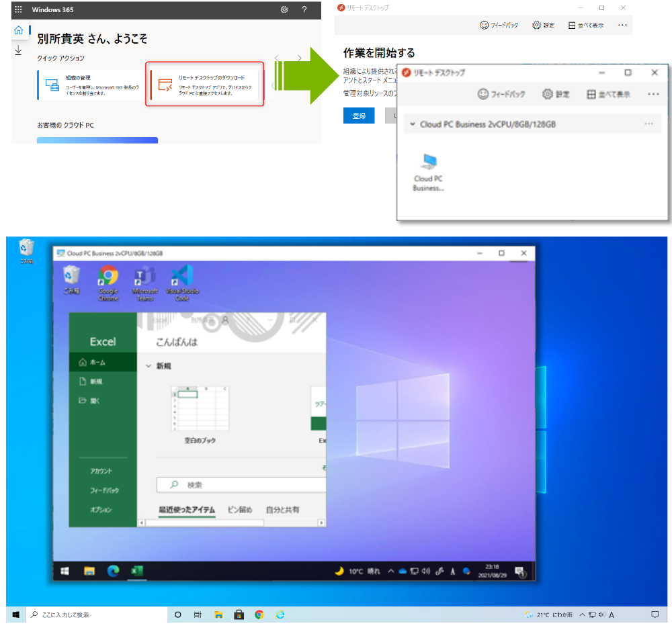
Task: Select 開く in the Excel sidebar
Action: 103,400
